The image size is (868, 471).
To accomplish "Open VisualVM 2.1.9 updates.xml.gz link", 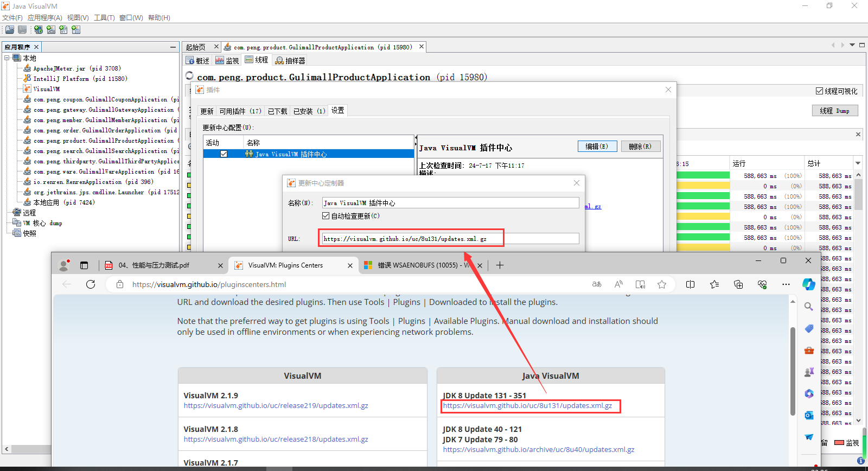I will [x=276, y=406].
